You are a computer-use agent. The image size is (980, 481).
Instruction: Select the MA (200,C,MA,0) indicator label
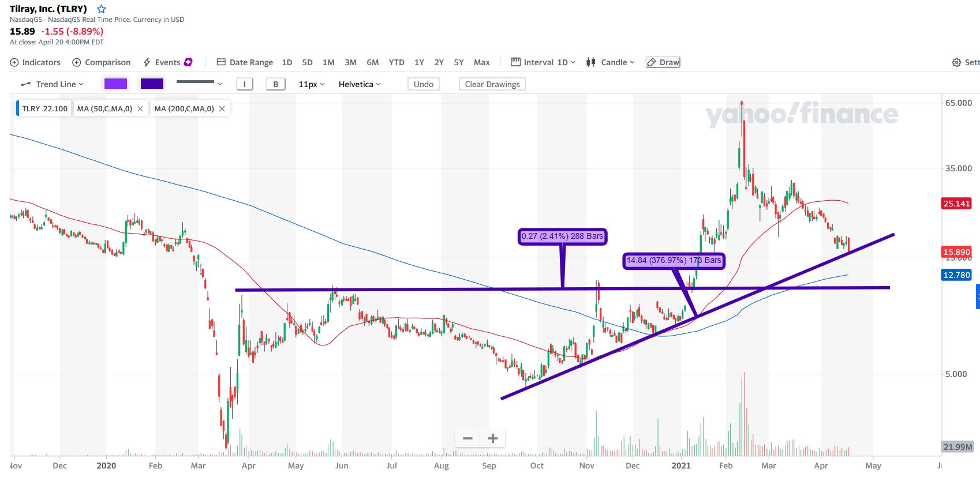point(184,108)
